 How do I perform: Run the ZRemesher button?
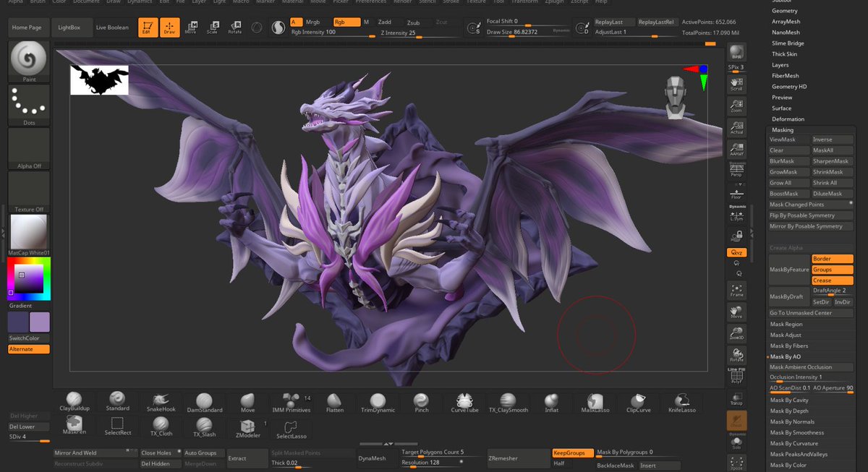pos(519,458)
